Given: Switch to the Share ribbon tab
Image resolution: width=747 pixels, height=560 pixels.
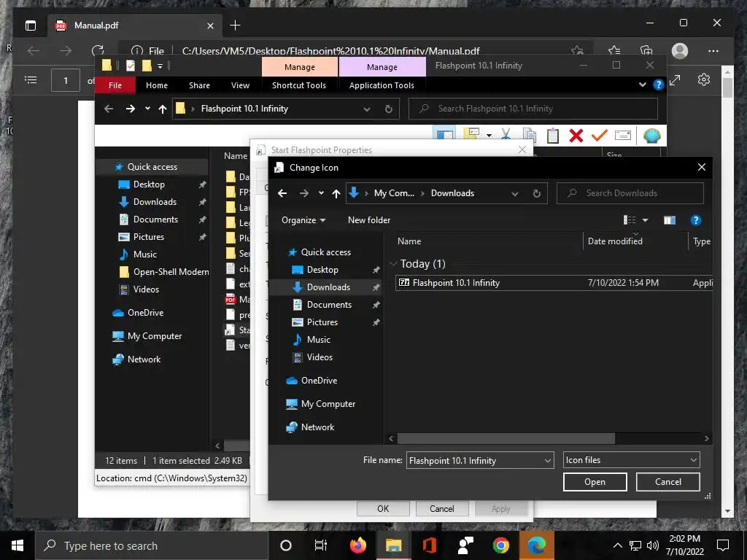Looking at the screenshot, I should pyautogui.click(x=199, y=85).
